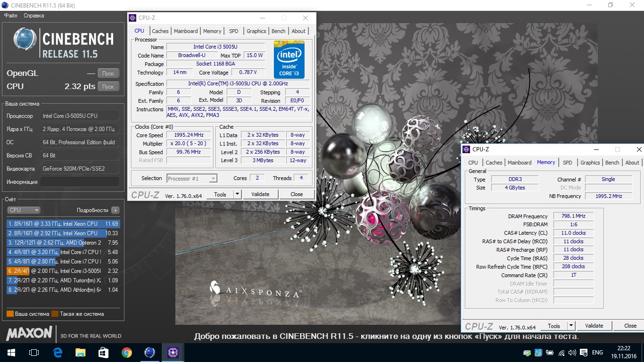Launch Google Chrome from the taskbar

click(127, 352)
